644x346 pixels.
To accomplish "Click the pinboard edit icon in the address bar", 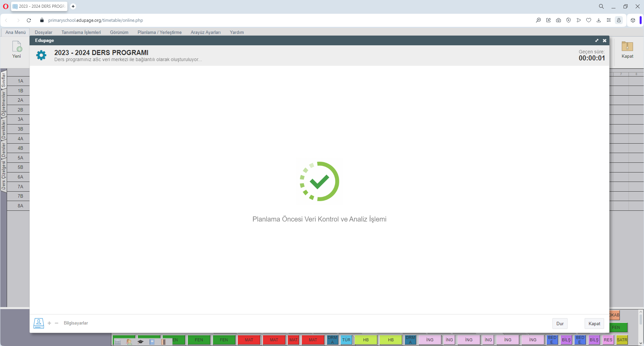I will point(548,20).
